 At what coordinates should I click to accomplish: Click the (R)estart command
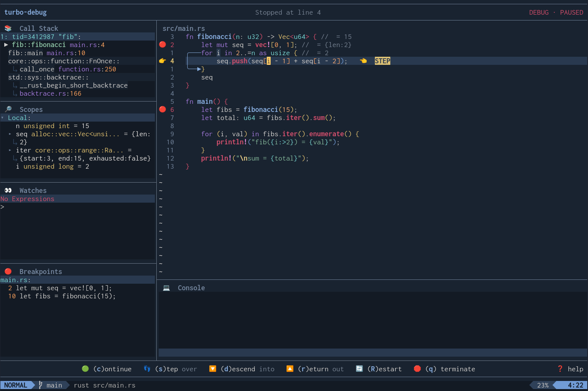coord(385,369)
